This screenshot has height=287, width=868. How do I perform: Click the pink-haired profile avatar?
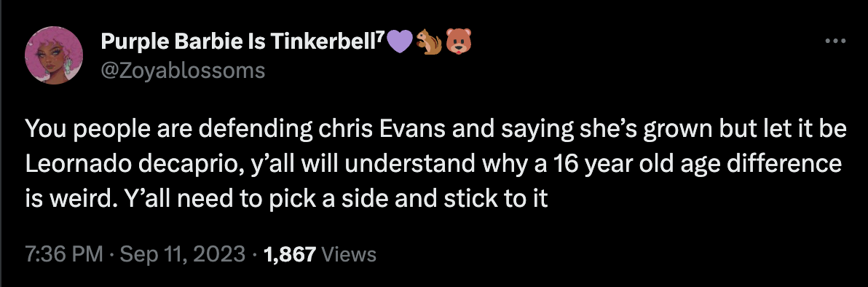54,55
